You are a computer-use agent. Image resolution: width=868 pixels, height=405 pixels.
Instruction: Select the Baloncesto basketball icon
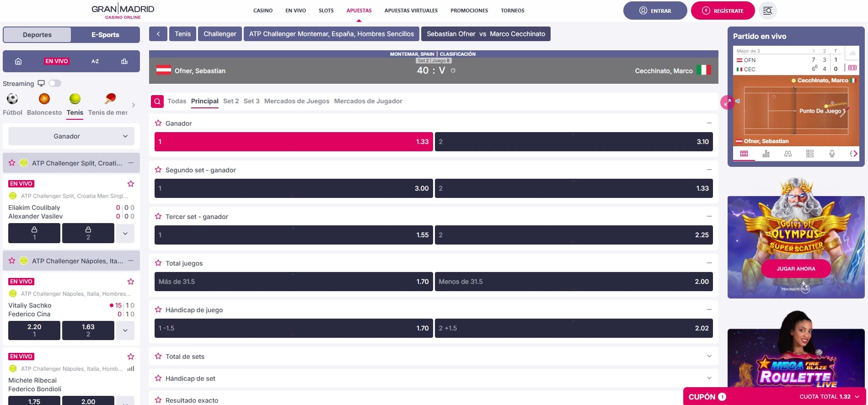(44, 99)
